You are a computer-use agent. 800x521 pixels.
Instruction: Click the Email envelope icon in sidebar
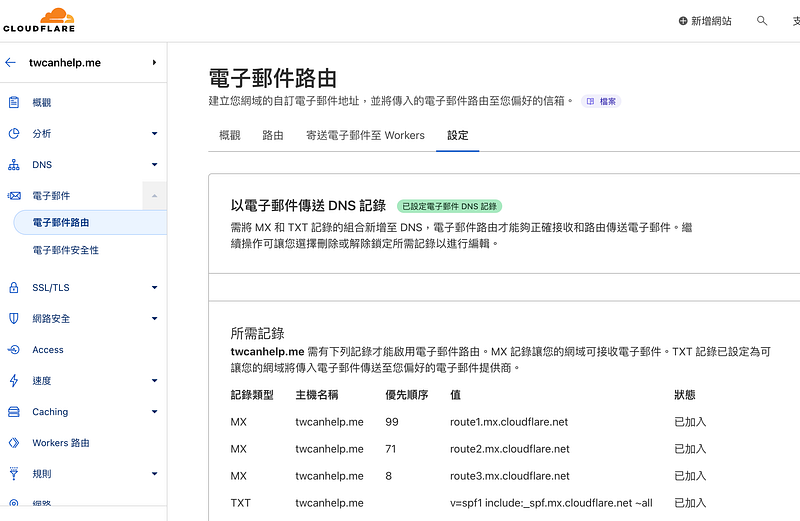[14, 196]
